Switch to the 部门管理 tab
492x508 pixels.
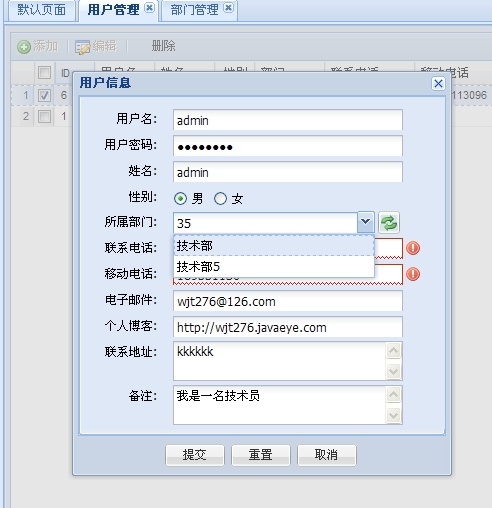coord(194,10)
